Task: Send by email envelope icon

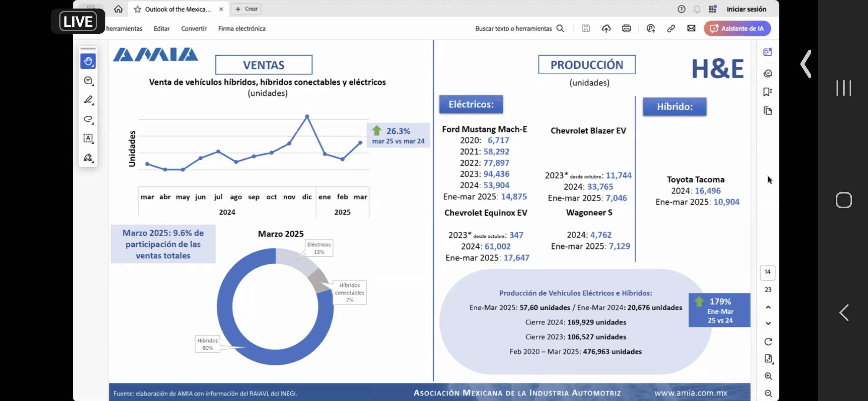Action: point(691,29)
